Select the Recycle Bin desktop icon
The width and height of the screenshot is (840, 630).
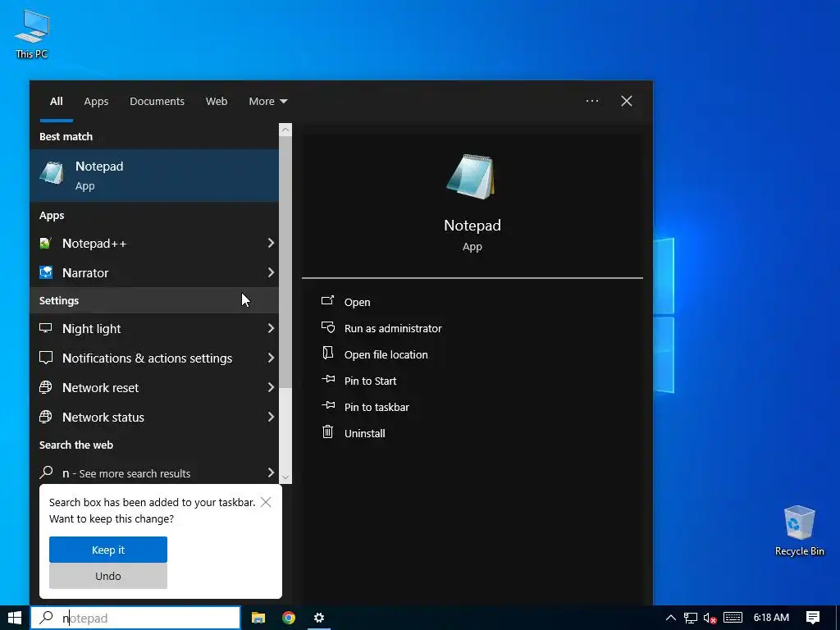tap(799, 531)
